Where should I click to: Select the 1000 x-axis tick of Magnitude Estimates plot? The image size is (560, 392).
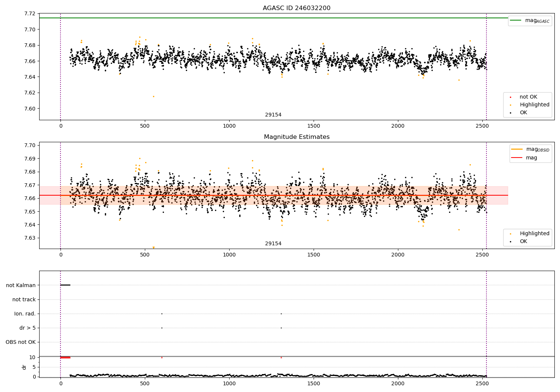(229, 255)
